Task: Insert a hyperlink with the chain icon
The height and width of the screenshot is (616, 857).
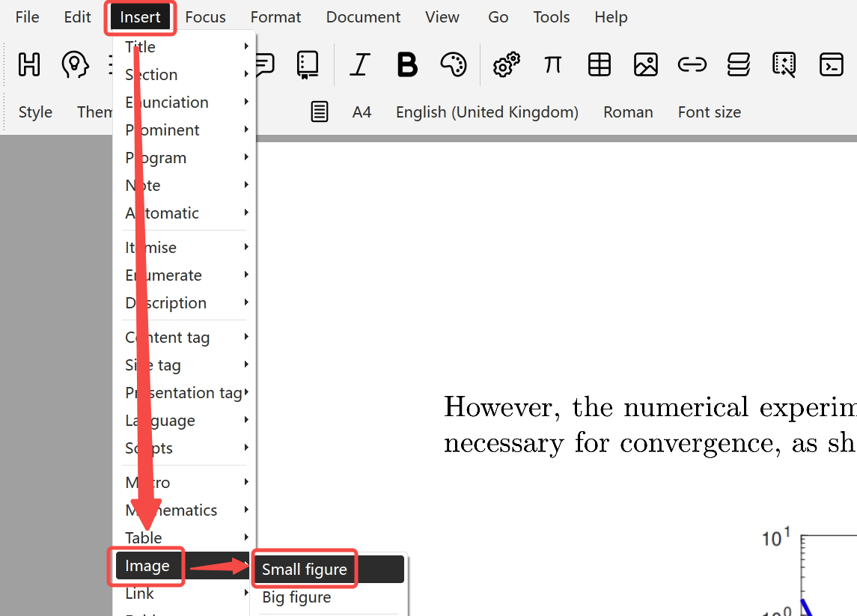Action: pyautogui.click(x=692, y=64)
